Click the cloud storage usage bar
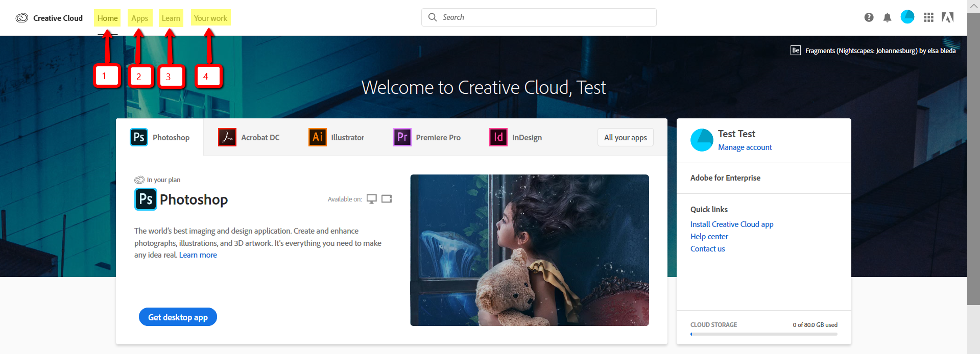The width and height of the screenshot is (980, 354). pos(764,334)
